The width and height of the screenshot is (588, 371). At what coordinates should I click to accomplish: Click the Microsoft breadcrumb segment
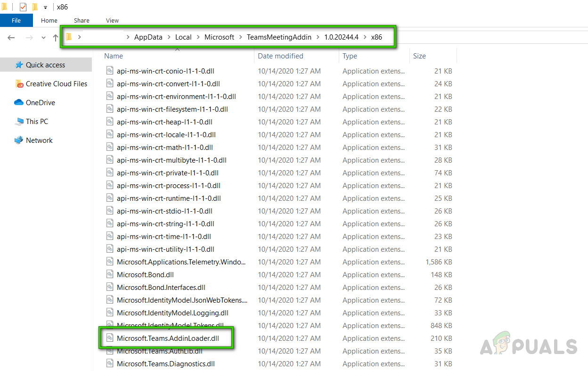(219, 37)
